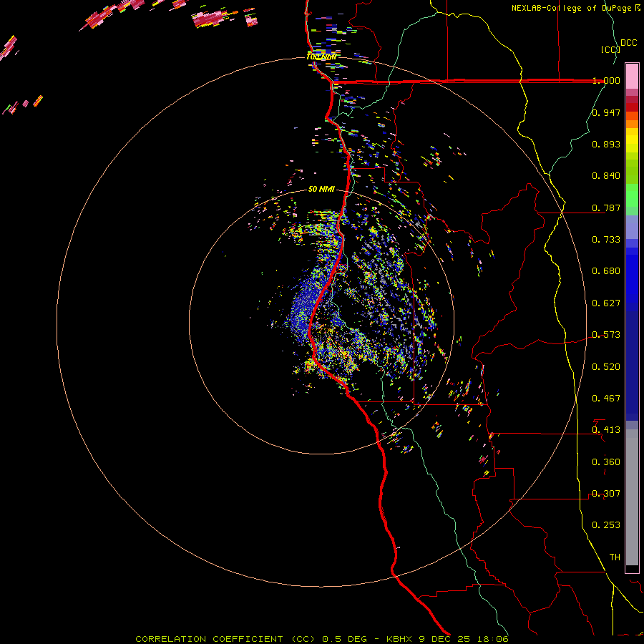The height and width of the screenshot is (644, 644).
Task: Select the 0.253 legend value
Action: [606, 525]
